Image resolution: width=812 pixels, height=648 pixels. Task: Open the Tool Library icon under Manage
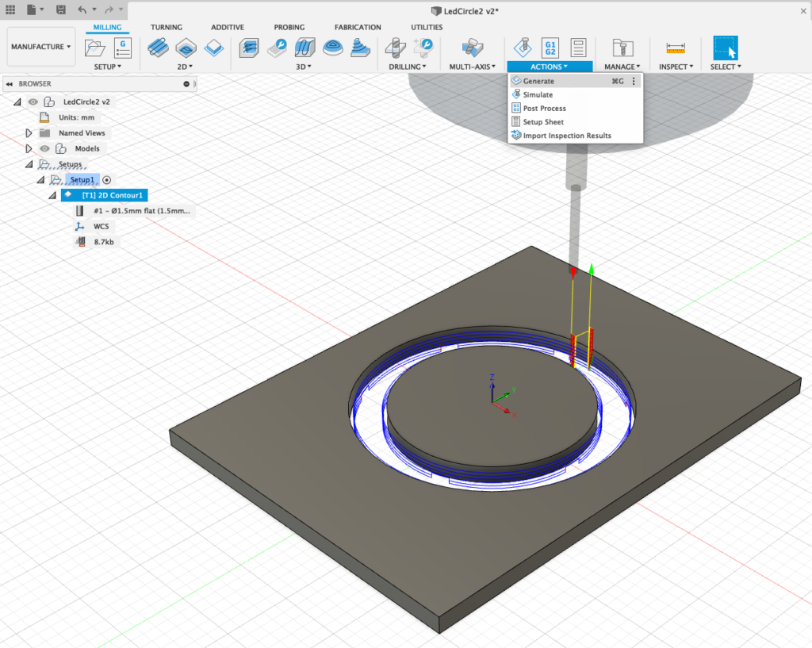tap(622, 48)
